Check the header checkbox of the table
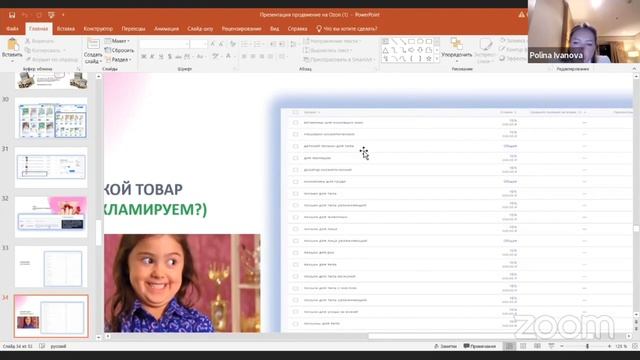This screenshot has width=640, height=360. 296,112
